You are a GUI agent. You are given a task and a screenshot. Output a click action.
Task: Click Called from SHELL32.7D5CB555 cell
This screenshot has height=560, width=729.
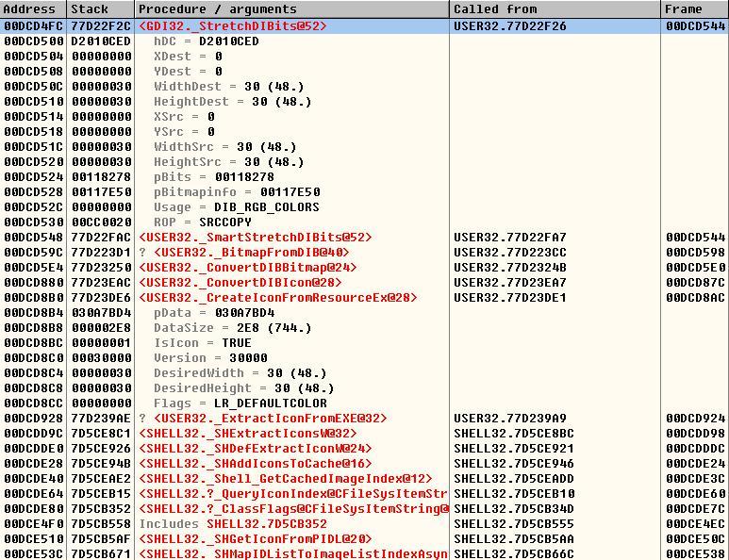[x=514, y=524]
